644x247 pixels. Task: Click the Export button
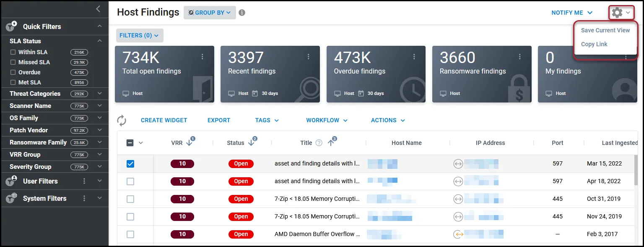pos(219,120)
